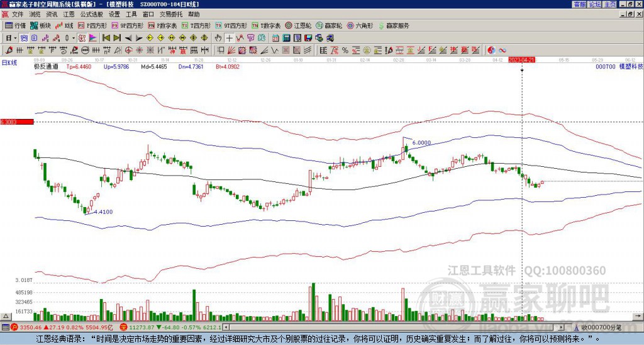Click the keyboard icon in status bar
Screen dimensions: 644x345
[x=5, y=327]
